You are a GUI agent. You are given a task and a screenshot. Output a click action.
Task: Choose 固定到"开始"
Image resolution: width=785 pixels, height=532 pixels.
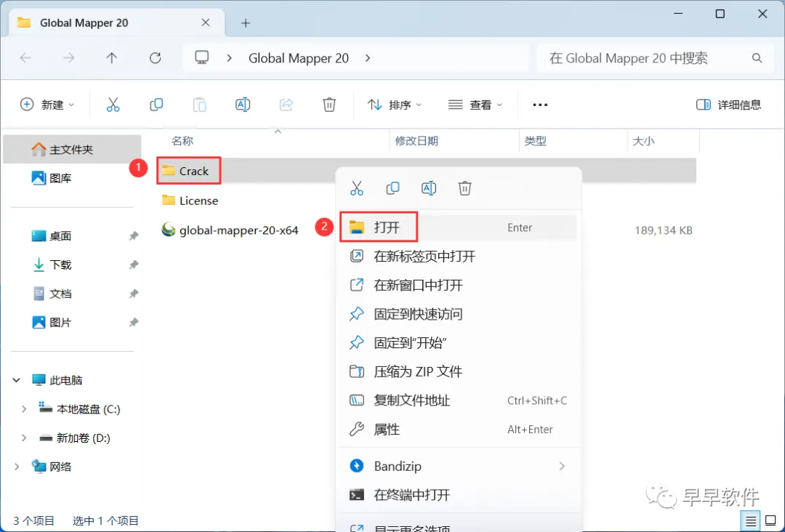(458, 343)
